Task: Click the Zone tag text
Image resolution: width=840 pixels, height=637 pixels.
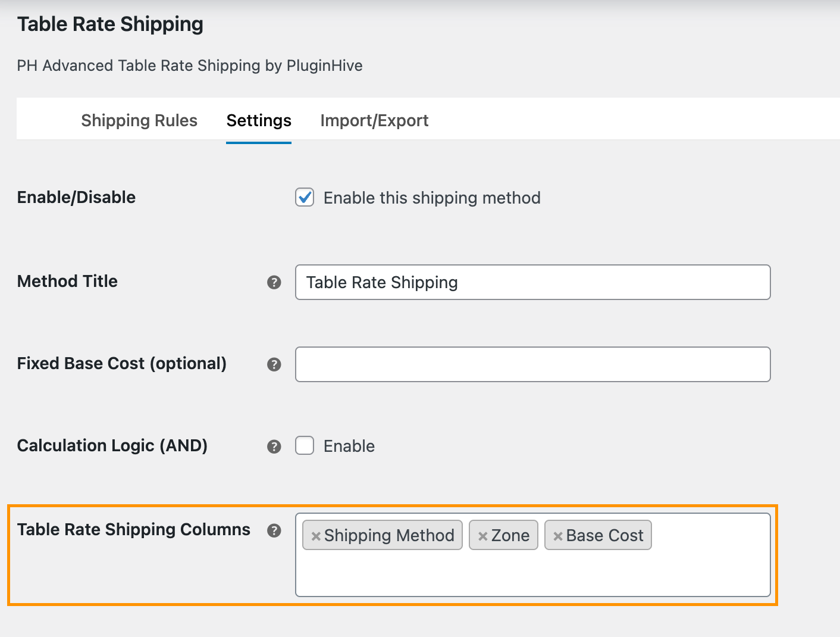Action: click(x=510, y=535)
